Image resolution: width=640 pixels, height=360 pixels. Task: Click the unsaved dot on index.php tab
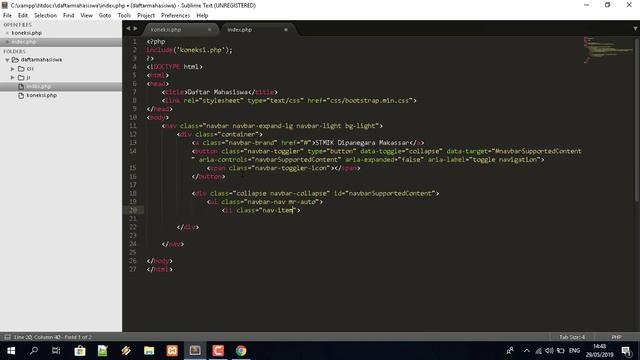coord(286,29)
